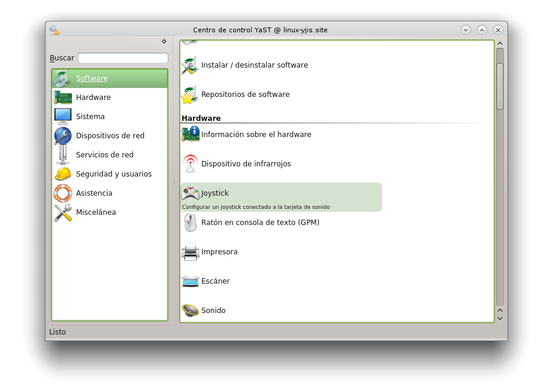Open the Sonido module
Screen dimensions: 553x392
tap(213, 310)
